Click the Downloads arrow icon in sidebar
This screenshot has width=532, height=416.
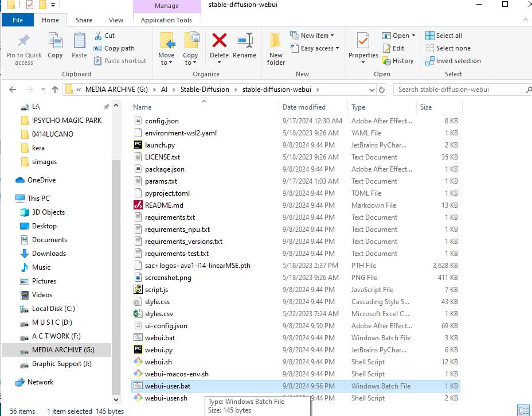point(25,254)
